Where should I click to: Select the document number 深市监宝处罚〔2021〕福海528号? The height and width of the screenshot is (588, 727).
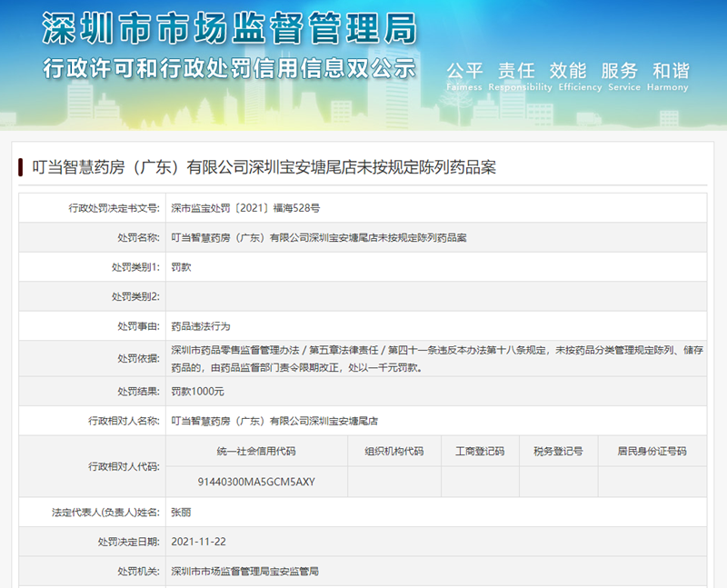click(x=245, y=208)
